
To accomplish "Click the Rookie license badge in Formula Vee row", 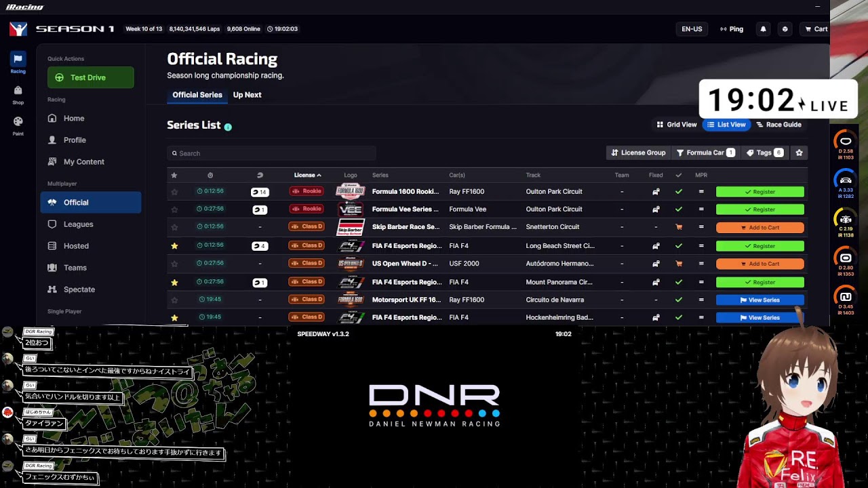I will tap(306, 209).
